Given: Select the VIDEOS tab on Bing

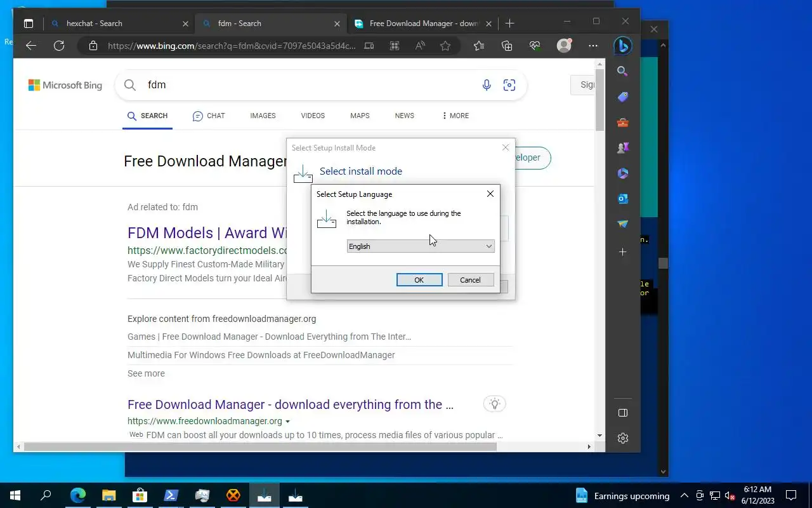Looking at the screenshot, I should point(313,116).
